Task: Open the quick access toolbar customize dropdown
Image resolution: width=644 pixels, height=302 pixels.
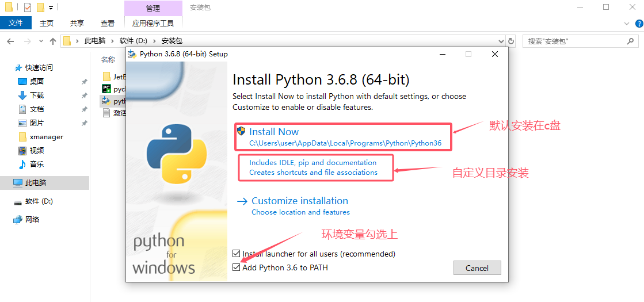Action: click(x=51, y=8)
